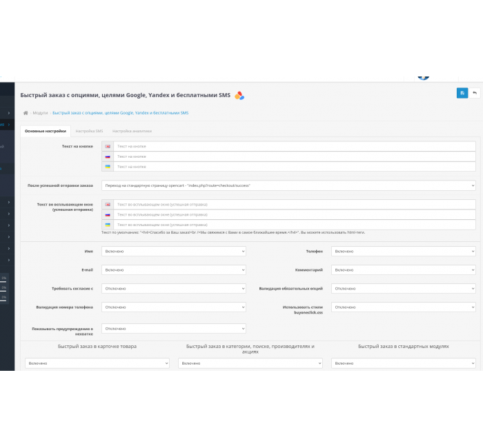Viewport: 483px width, 448px height.
Task: Switch to Основные настройки tab
Action: click(46, 131)
